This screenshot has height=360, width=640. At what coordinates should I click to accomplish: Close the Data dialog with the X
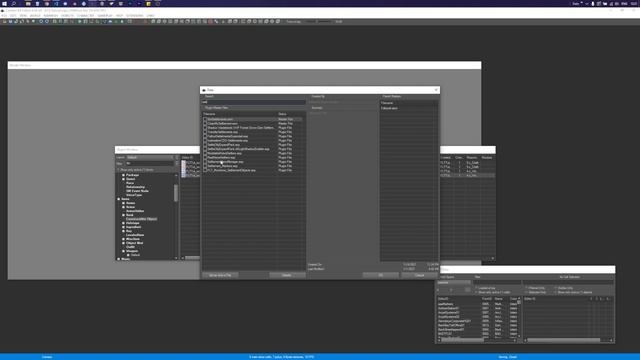(x=436, y=90)
